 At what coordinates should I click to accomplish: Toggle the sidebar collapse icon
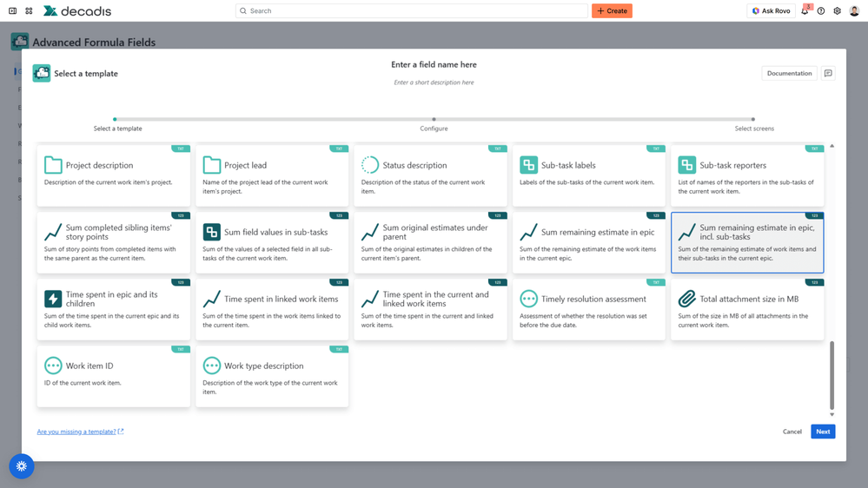coord(13,11)
